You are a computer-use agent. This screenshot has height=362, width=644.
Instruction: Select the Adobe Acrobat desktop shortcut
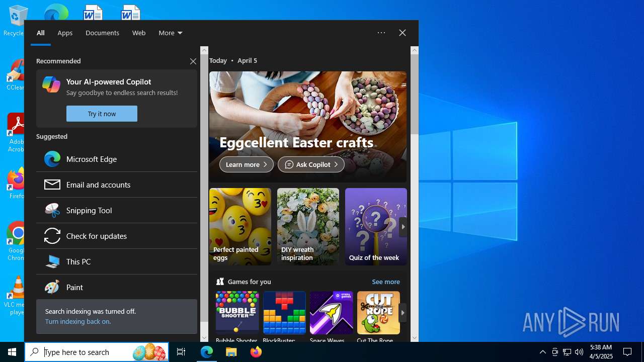click(x=15, y=132)
